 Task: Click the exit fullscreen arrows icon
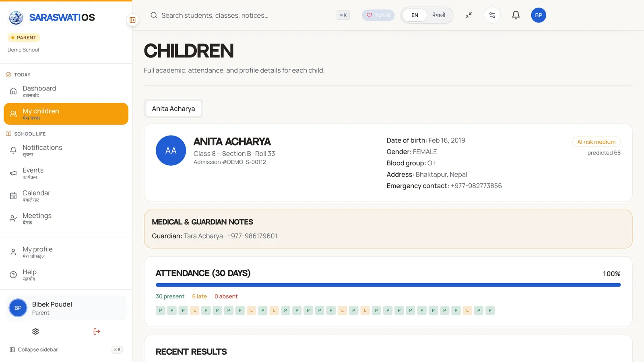469,15
